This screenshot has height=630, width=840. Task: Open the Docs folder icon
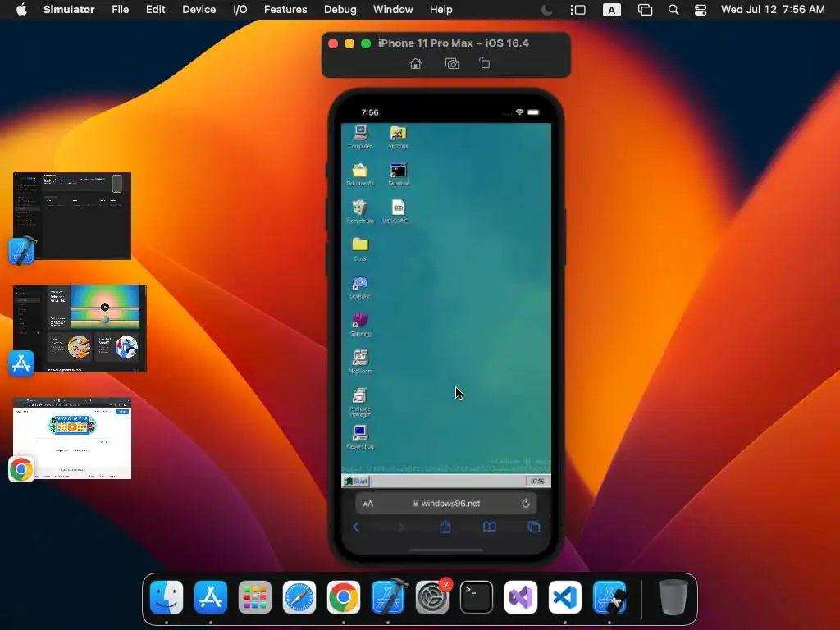(360, 249)
